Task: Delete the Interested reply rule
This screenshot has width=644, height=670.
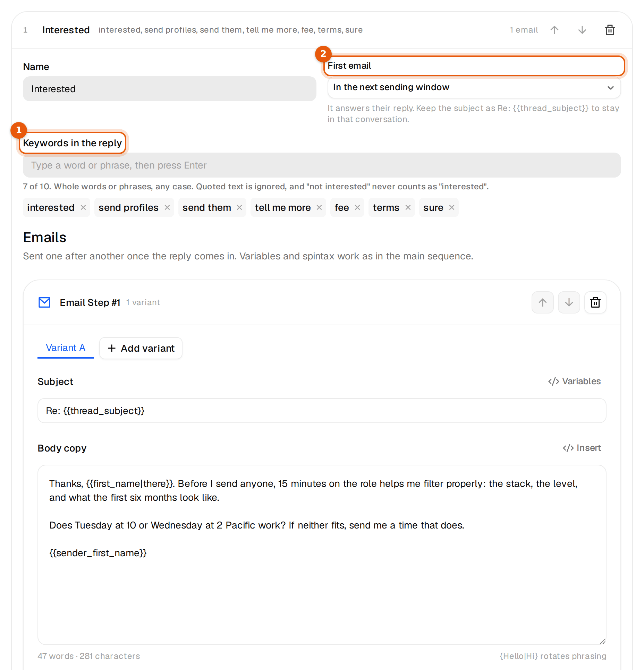Action: point(610,30)
